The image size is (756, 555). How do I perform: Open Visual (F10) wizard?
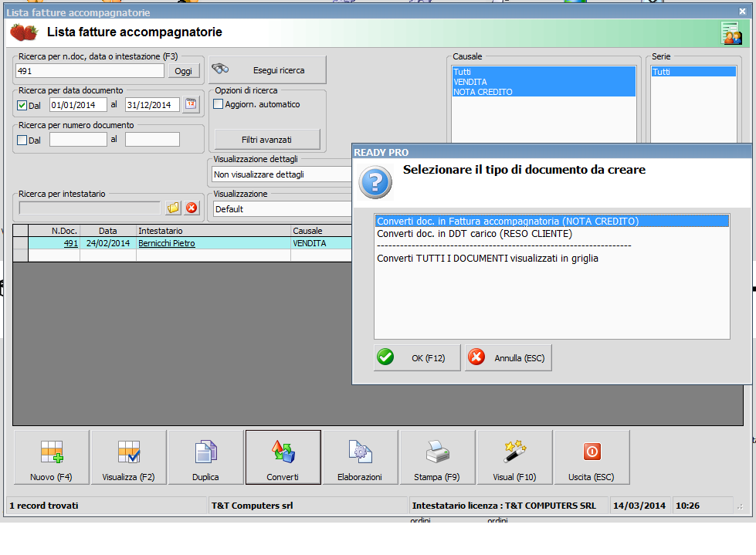[x=514, y=457]
